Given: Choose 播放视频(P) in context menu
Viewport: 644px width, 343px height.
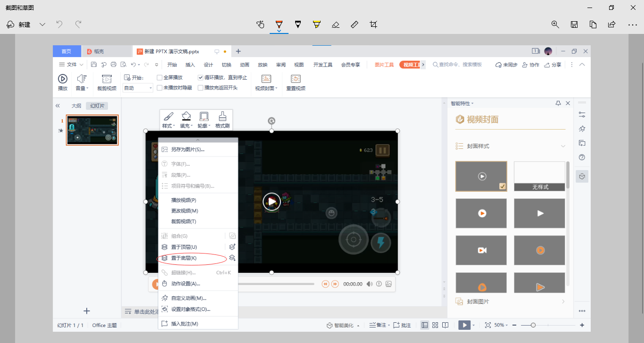Looking at the screenshot, I should tap(198, 200).
